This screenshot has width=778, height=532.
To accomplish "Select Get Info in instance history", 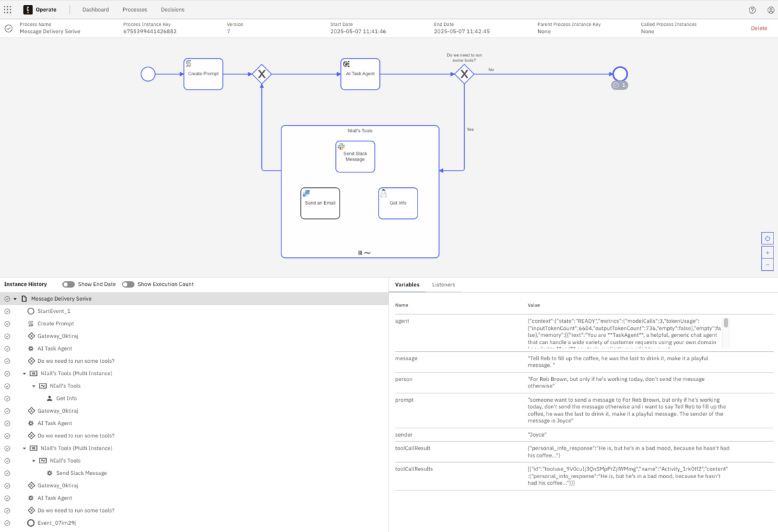I will tap(66, 399).
